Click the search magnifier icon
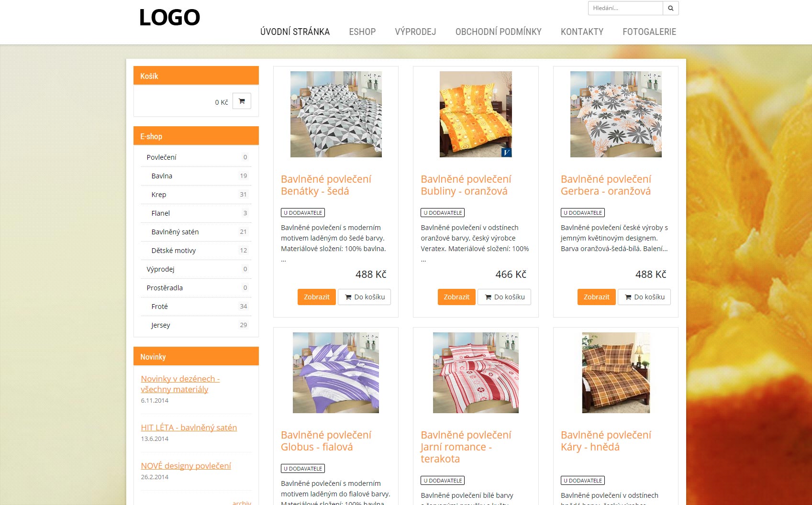Image resolution: width=812 pixels, height=505 pixels. click(671, 8)
